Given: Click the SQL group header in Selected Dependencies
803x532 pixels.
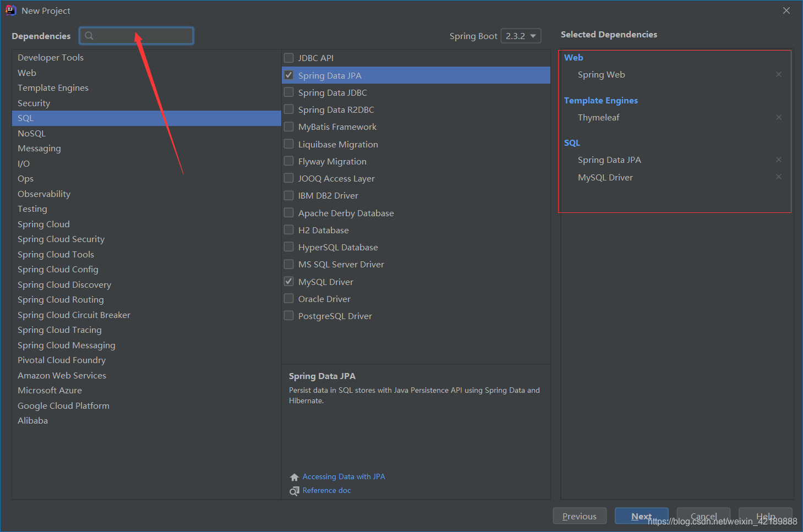Looking at the screenshot, I should (x=572, y=142).
